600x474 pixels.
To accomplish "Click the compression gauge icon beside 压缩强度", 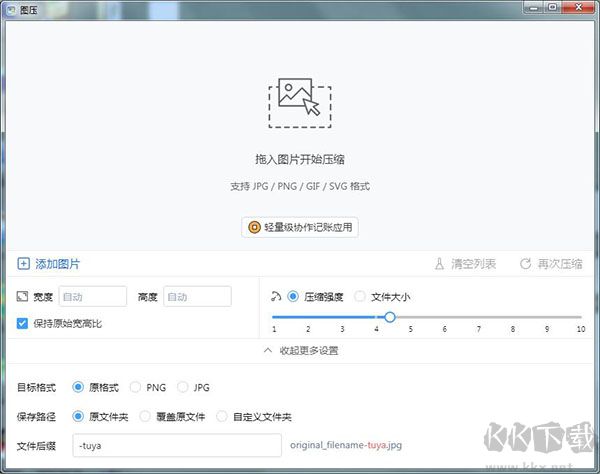I will pyautogui.click(x=276, y=296).
